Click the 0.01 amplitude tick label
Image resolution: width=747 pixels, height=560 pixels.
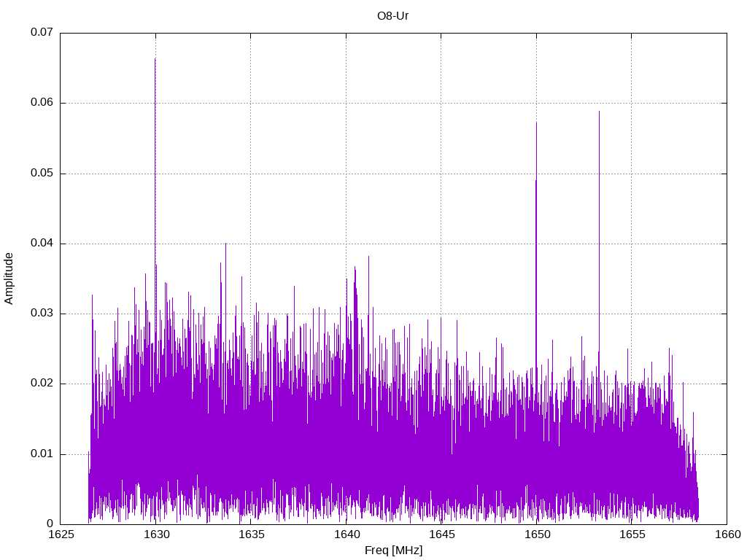(42, 454)
